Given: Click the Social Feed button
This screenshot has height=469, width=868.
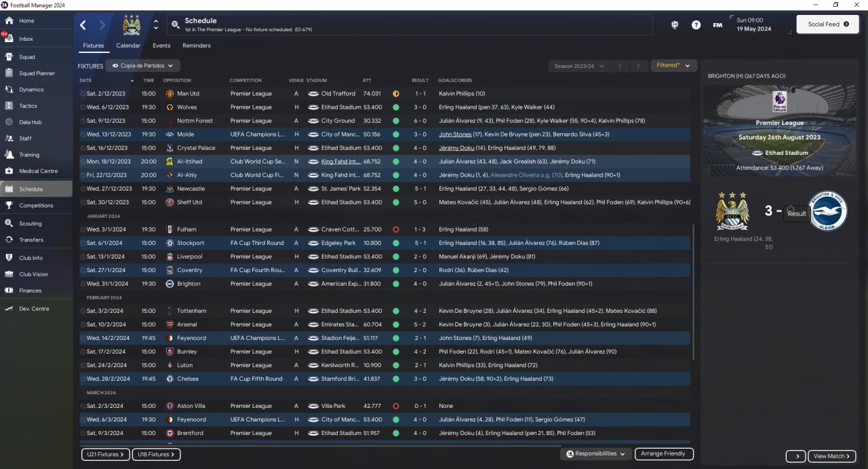Looking at the screenshot, I should (828, 24).
